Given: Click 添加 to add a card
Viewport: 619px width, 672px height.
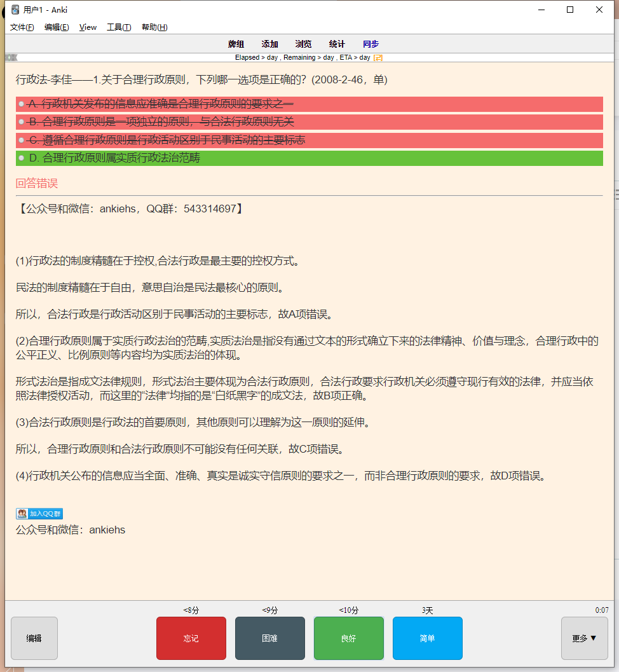Looking at the screenshot, I should [x=270, y=44].
